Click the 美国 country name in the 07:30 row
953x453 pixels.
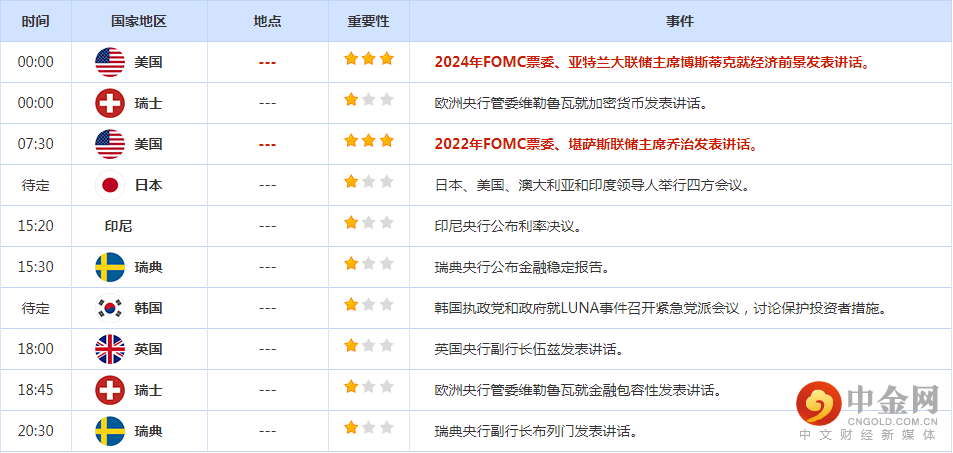[148, 144]
